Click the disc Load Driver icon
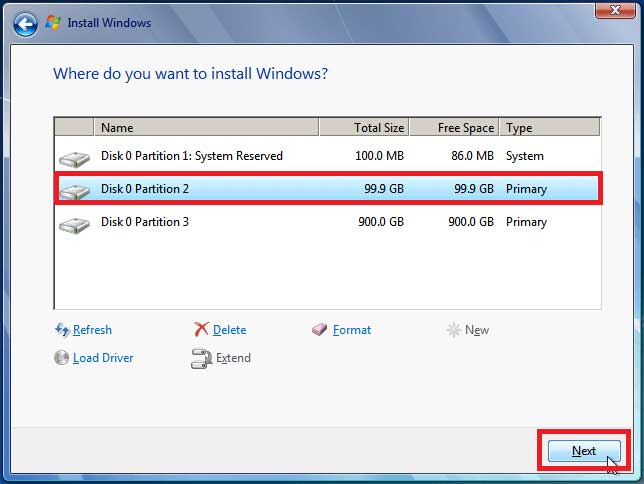The height and width of the screenshot is (484, 644). tap(62, 357)
